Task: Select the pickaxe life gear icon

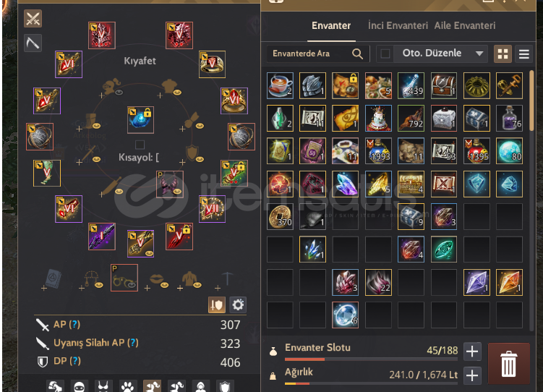Action: [x=33, y=43]
